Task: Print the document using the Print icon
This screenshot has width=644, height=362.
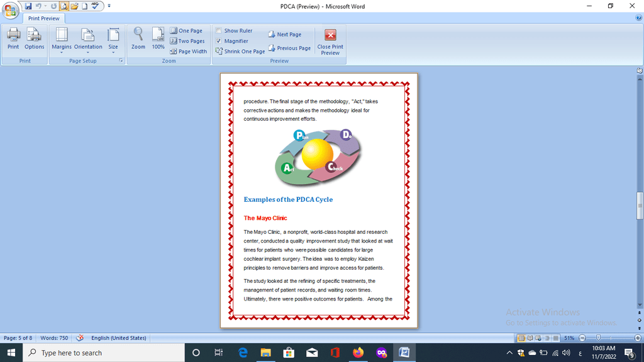Action: [x=13, y=38]
